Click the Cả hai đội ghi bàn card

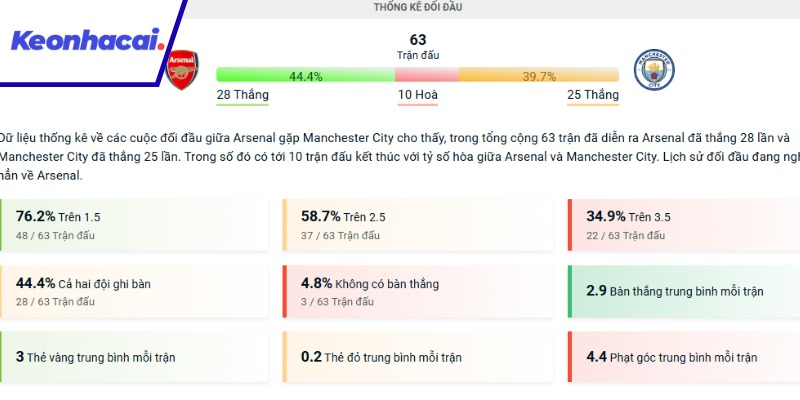(x=134, y=291)
